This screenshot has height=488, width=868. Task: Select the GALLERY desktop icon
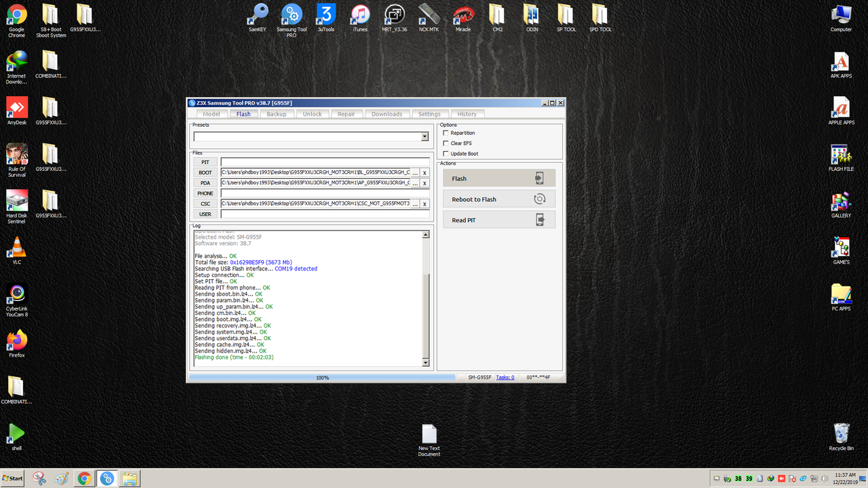point(841,203)
